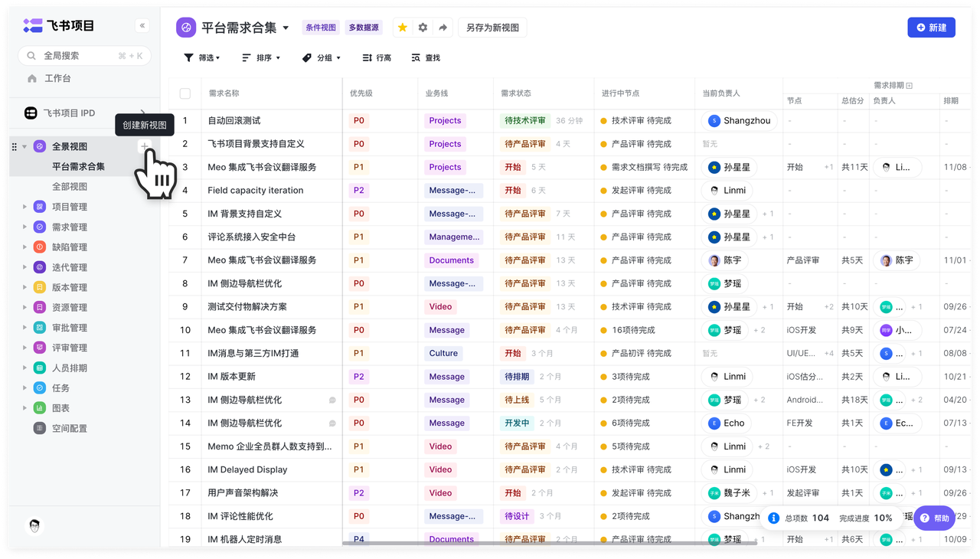Click the horizontal scrollbar under the table
The width and height of the screenshot is (980, 559).
coord(550,544)
